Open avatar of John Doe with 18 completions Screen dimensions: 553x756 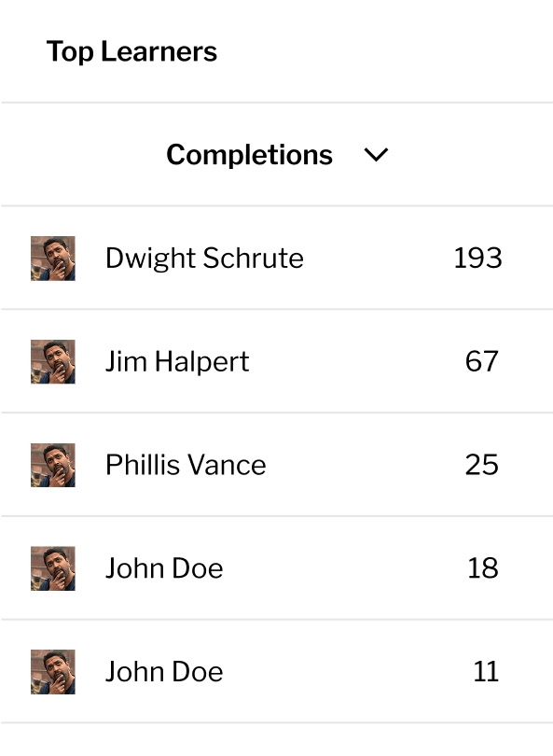[x=53, y=568]
